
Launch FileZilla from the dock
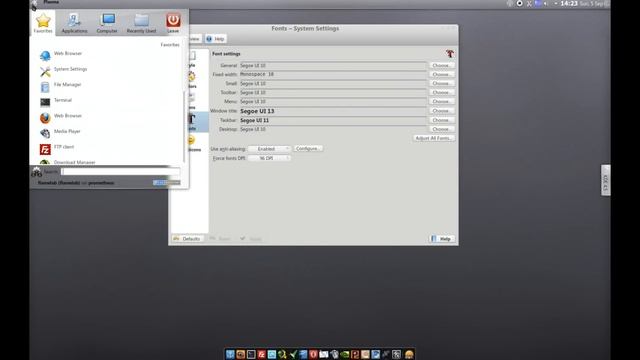click(262, 354)
